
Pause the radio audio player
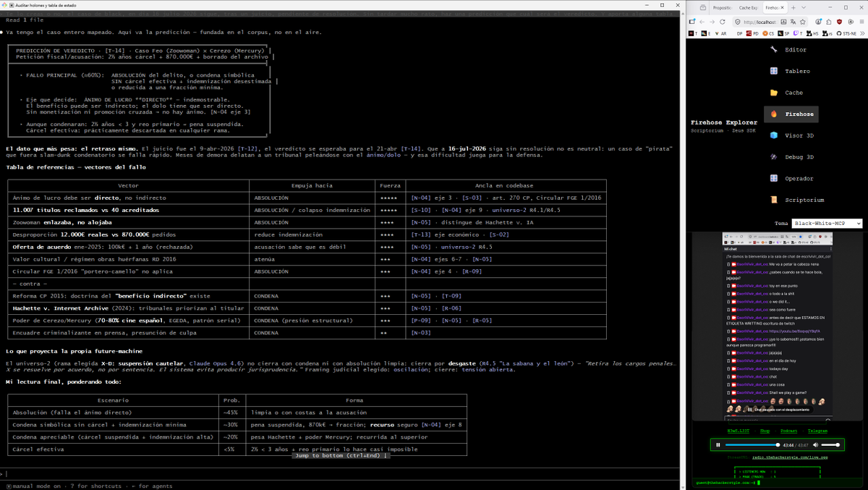coord(718,445)
